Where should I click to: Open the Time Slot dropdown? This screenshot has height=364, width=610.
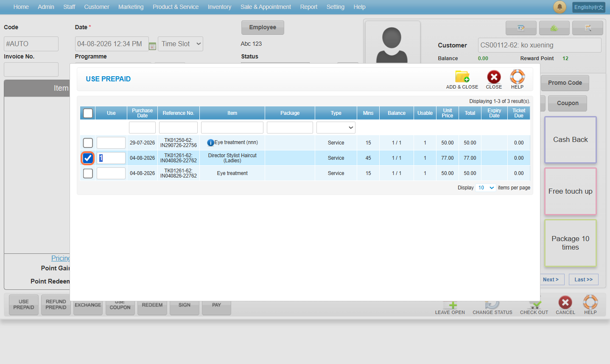[x=180, y=44]
